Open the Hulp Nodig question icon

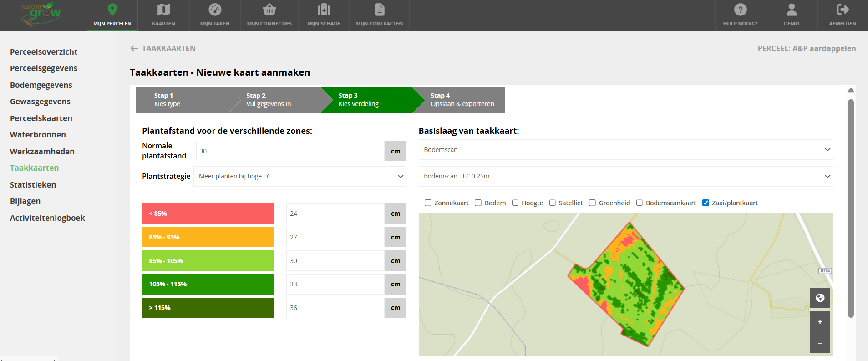(x=741, y=10)
